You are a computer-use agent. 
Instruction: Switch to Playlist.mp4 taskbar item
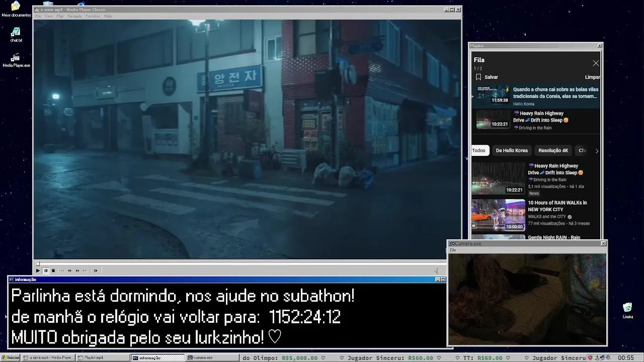pos(103,357)
